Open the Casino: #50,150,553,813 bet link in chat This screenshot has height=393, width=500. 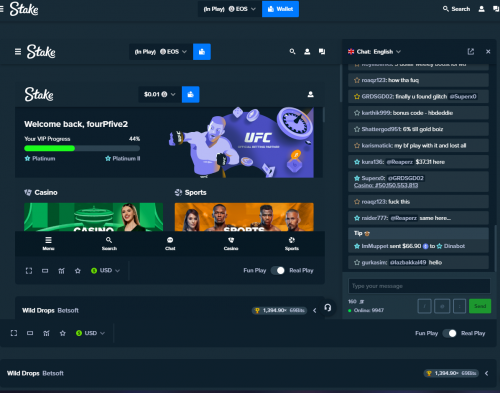click(386, 185)
